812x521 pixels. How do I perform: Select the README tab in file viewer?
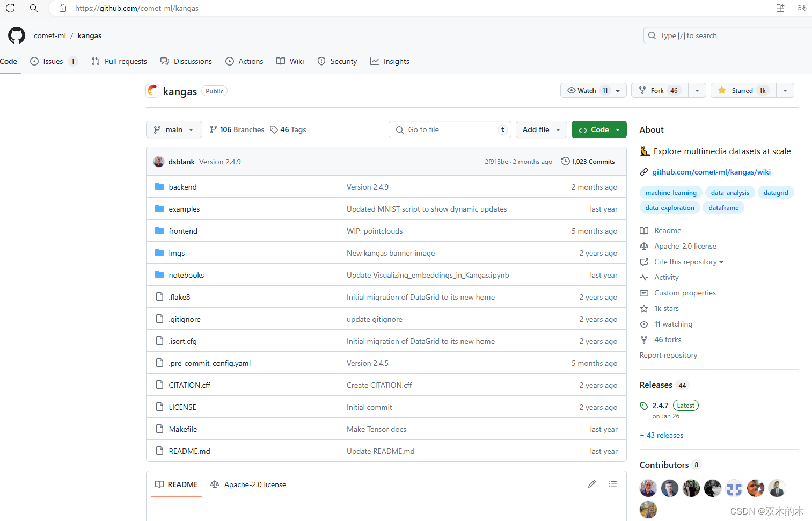177,484
